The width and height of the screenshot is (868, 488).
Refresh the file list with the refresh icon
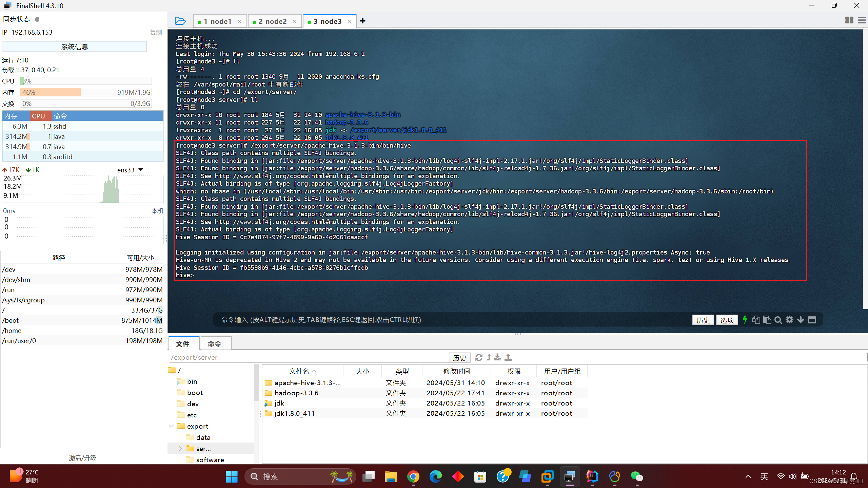tap(478, 357)
